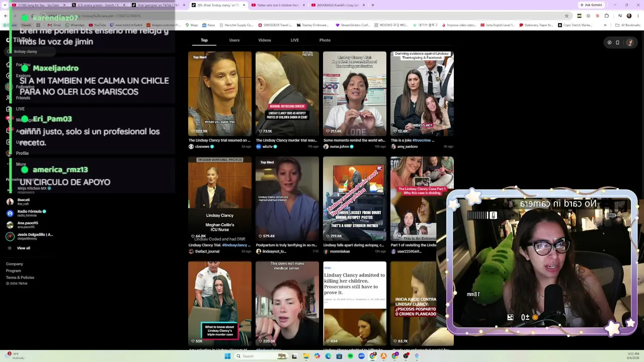Open the Company footer link
Viewport: 644px width, 362px height.
[x=15, y=264]
